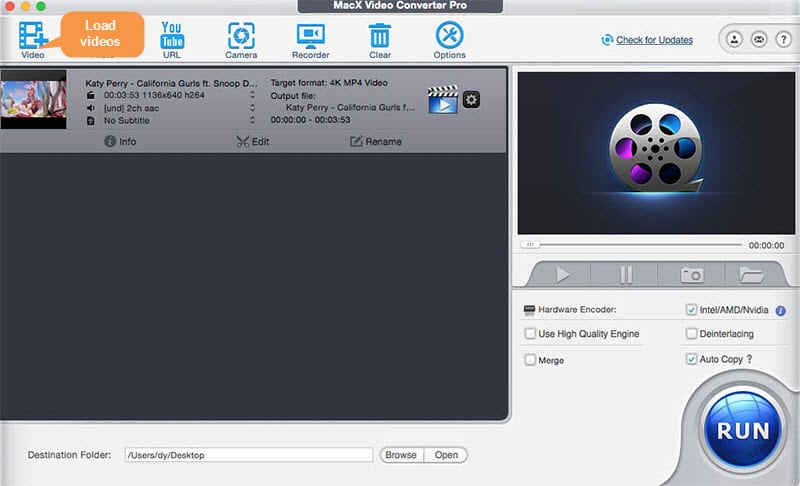Open the destination folder
This screenshot has width=800, height=486.
446,455
